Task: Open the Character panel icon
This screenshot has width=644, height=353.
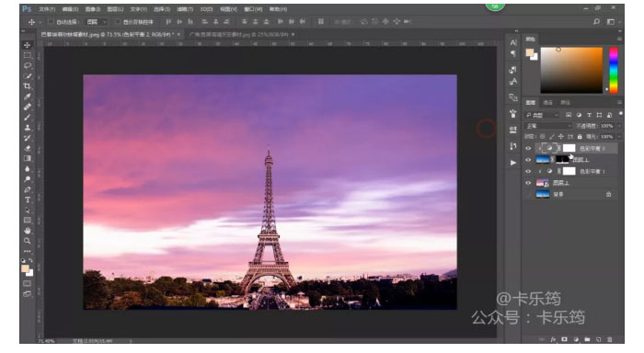Action: 513,42
